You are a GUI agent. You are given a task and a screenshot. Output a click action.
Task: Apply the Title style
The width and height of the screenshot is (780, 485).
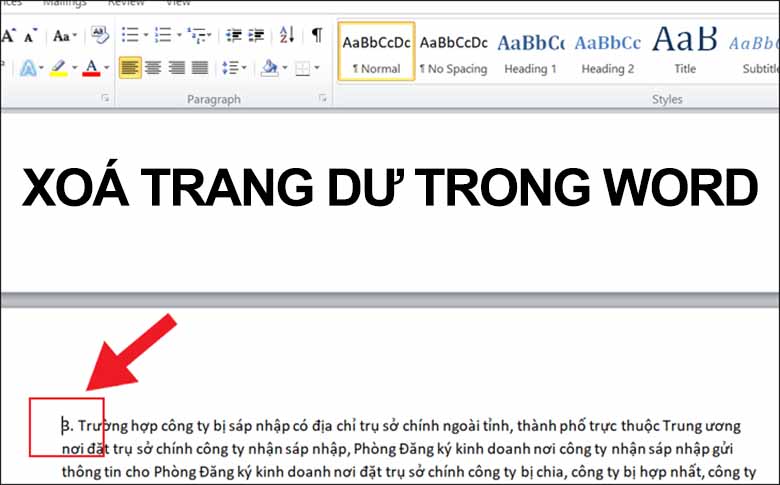click(684, 51)
